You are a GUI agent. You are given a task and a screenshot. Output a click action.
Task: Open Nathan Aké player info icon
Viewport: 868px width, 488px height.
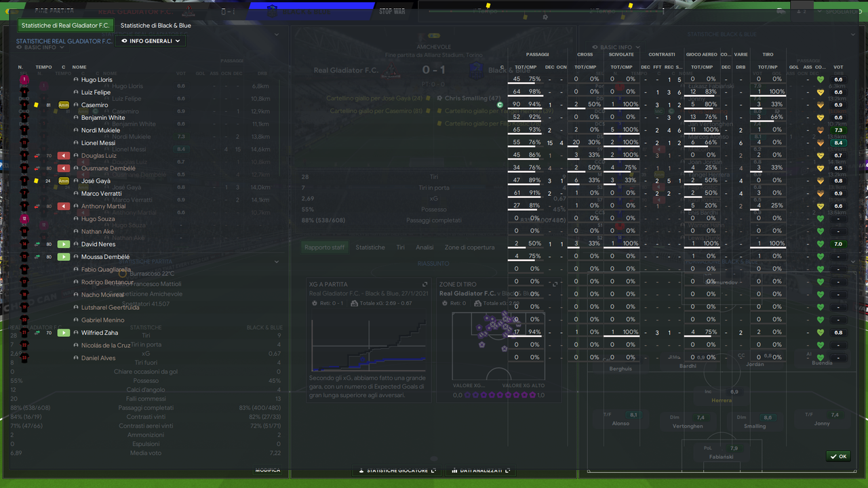point(76,232)
